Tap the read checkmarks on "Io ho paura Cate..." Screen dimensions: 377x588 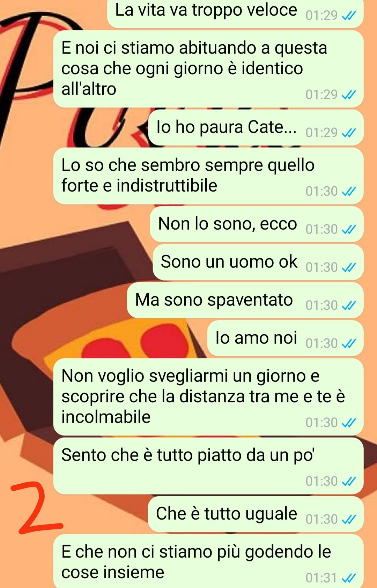(348, 133)
